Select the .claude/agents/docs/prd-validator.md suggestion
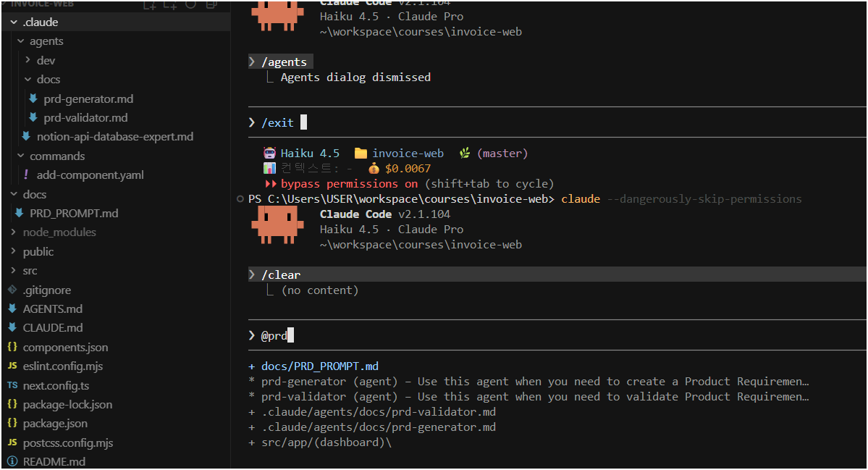This screenshot has width=868, height=470. [x=373, y=412]
